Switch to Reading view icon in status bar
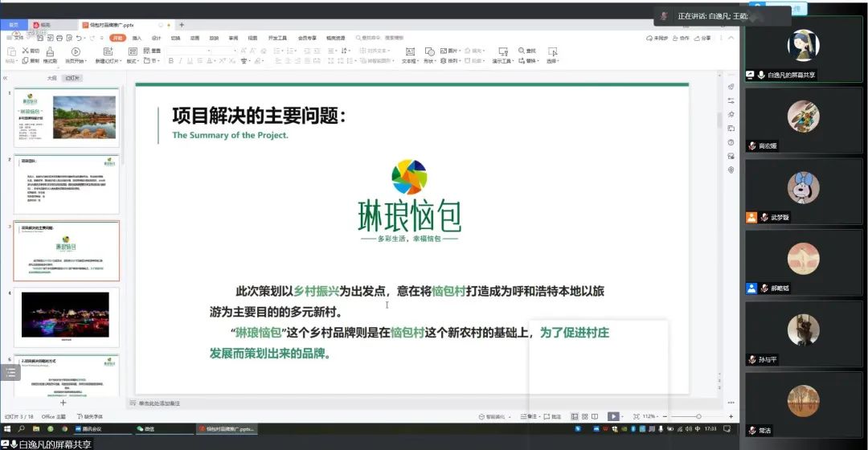 pyautogui.click(x=595, y=416)
